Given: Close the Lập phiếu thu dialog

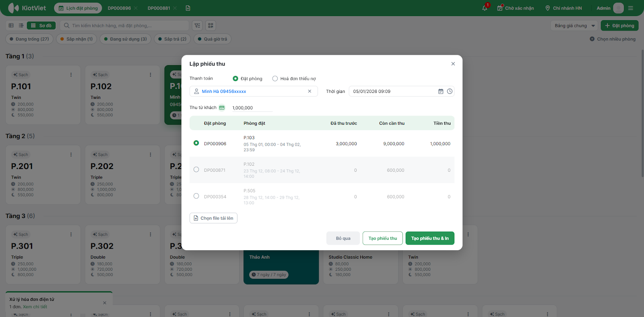Looking at the screenshot, I should click(x=453, y=64).
